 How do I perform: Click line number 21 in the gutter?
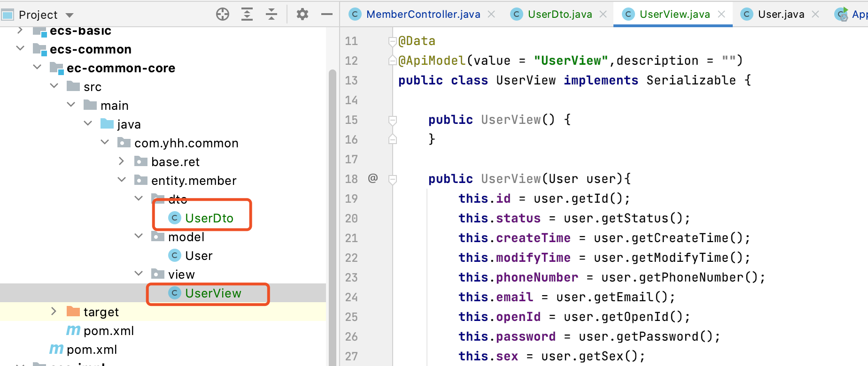[351, 238]
